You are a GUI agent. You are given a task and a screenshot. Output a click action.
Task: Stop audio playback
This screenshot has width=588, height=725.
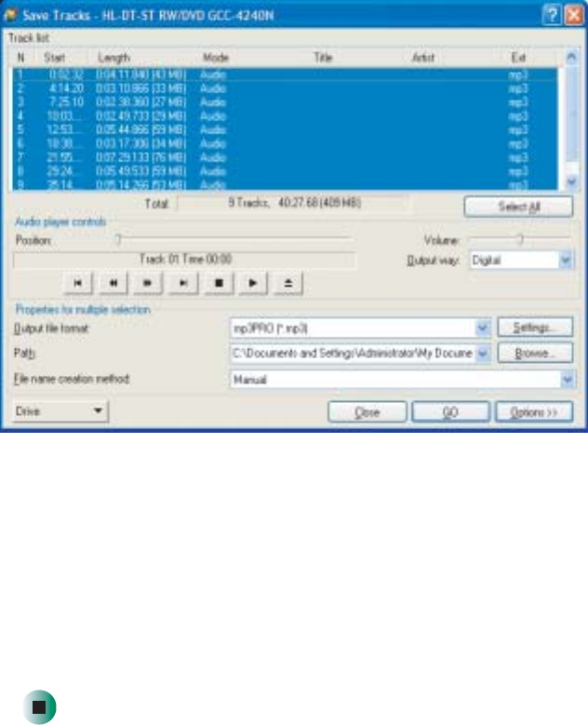[219, 283]
